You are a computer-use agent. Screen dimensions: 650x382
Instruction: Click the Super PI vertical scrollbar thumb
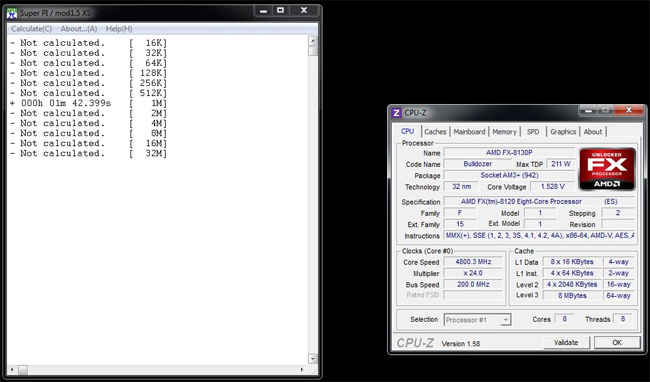tap(313, 51)
